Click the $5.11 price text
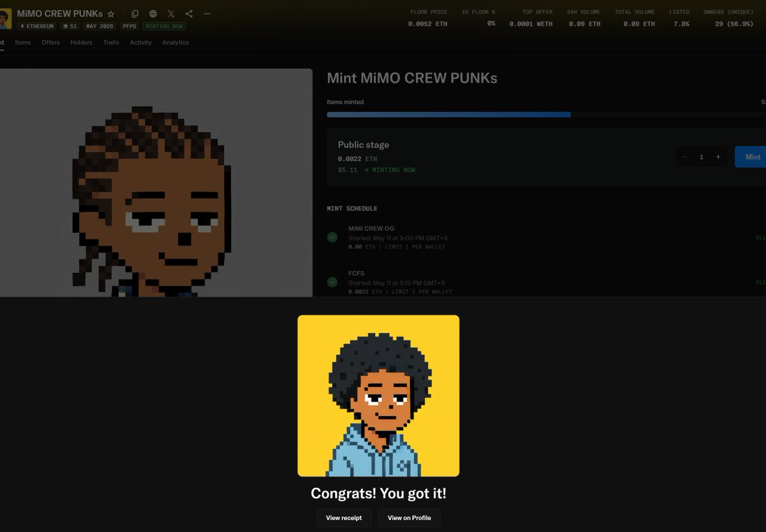Screen dimensions: 766x532 [x=348, y=170]
